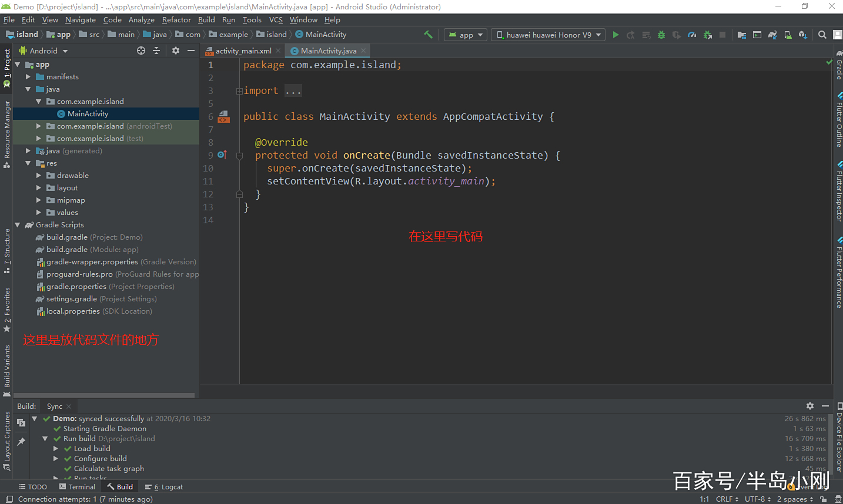Click Scroll from Source target icon

pyautogui.click(x=141, y=51)
